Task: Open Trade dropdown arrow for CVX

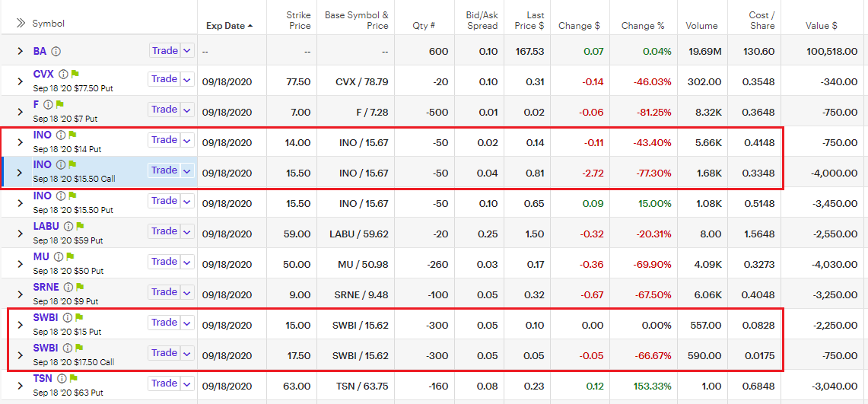Action: click(187, 79)
